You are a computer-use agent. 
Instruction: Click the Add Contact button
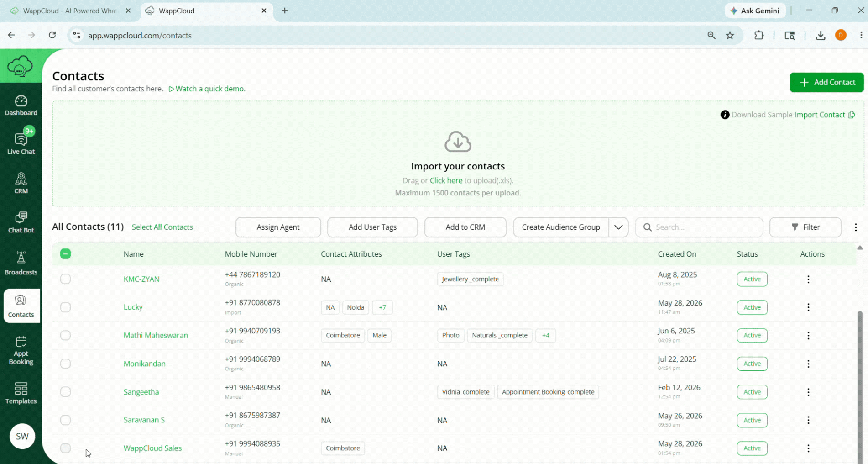pyautogui.click(x=826, y=82)
